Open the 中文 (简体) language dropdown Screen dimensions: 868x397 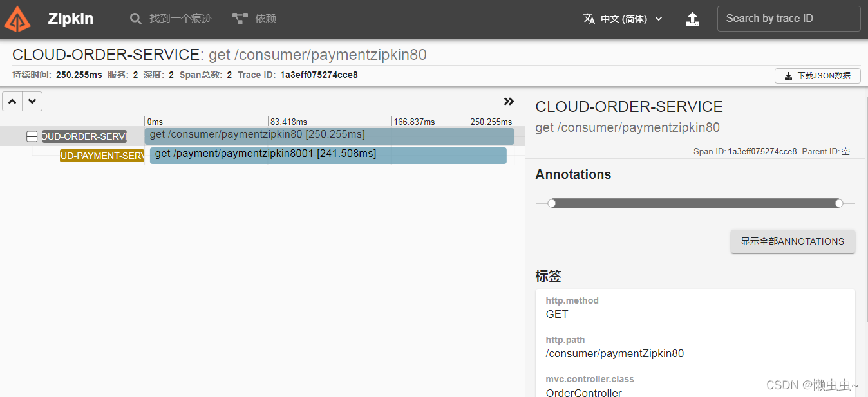623,19
